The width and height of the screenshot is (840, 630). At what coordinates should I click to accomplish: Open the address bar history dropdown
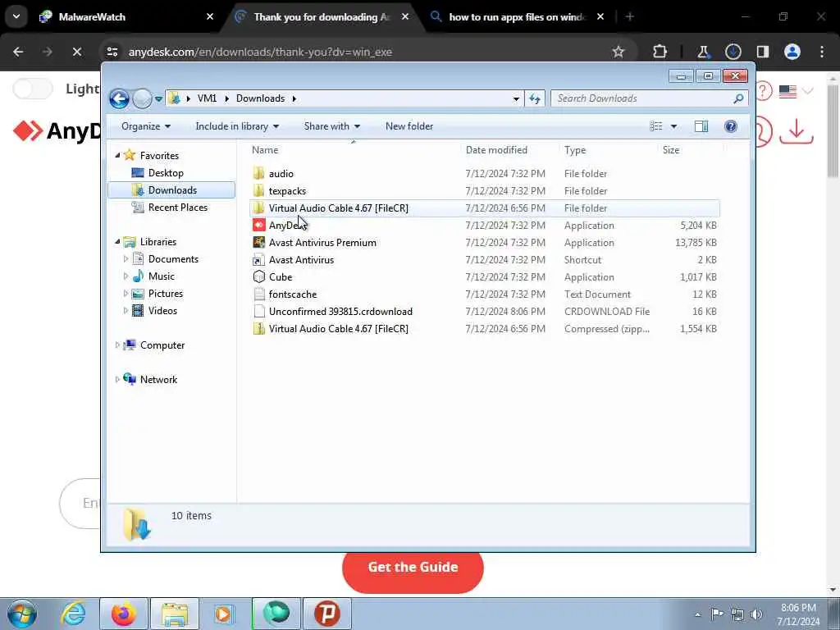tap(516, 99)
